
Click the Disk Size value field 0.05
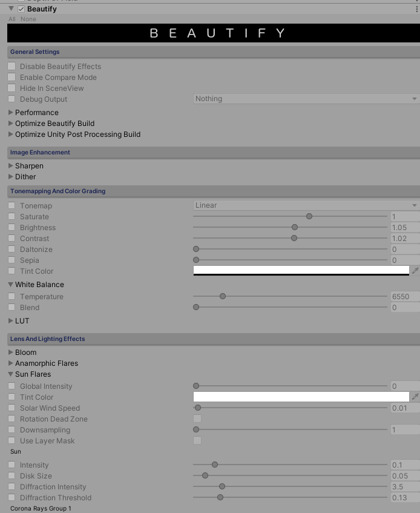coord(405,475)
